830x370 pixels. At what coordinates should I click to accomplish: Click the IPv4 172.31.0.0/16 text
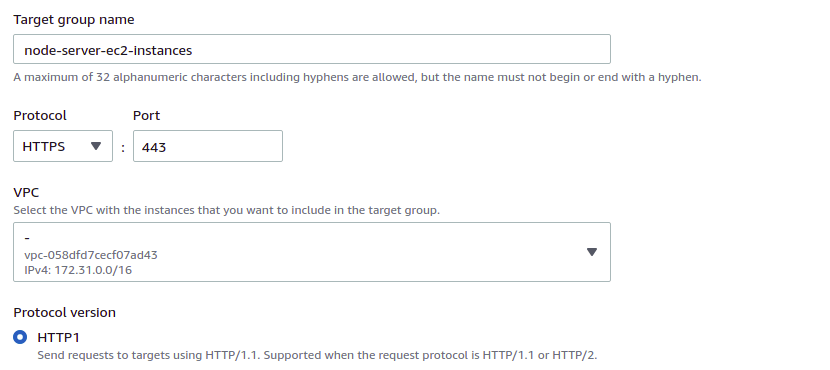tap(78, 270)
